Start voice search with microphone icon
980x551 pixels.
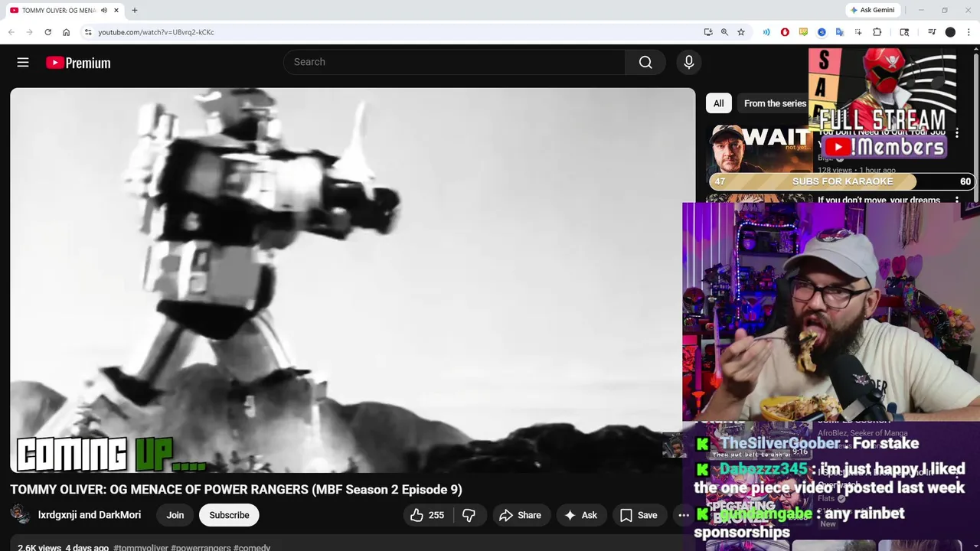pos(689,62)
